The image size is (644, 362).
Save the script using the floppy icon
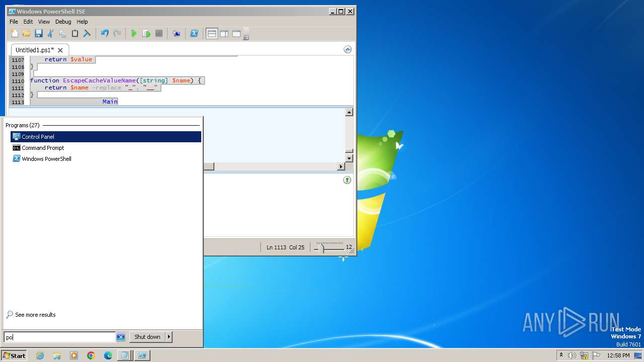coord(39,34)
